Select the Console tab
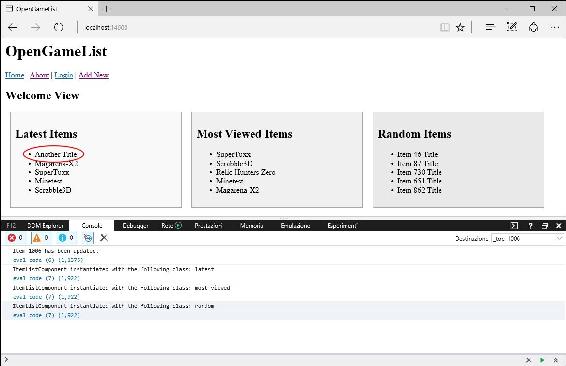Image resolution: width=566 pixels, height=366 pixels. coord(92,226)
